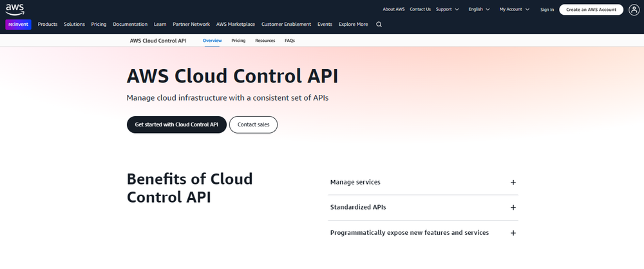The height and width of the screenshot is (269, 644).
Task: Select the Overview tab
Action: pyautogui.click(x=213, y=41)
